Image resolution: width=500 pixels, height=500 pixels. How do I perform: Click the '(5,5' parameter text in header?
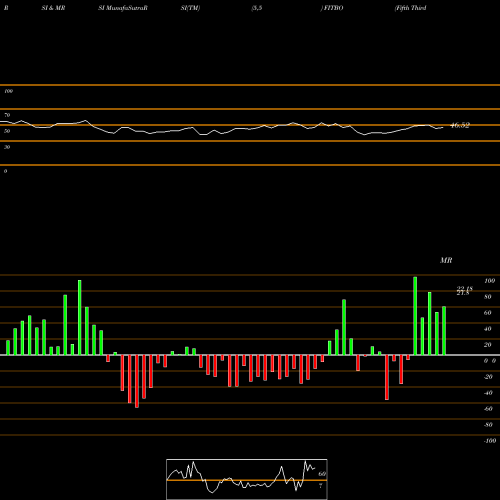[x=257, y=8]
